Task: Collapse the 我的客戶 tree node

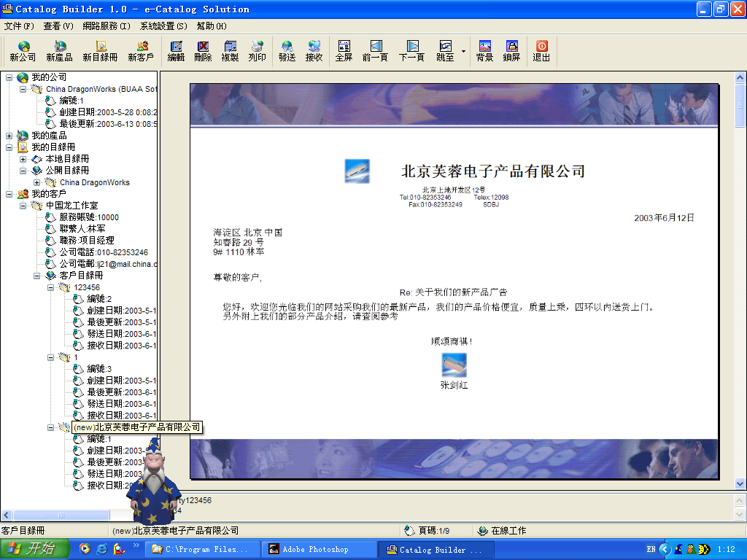Action: pyautogui.click(x=9, y=194)
